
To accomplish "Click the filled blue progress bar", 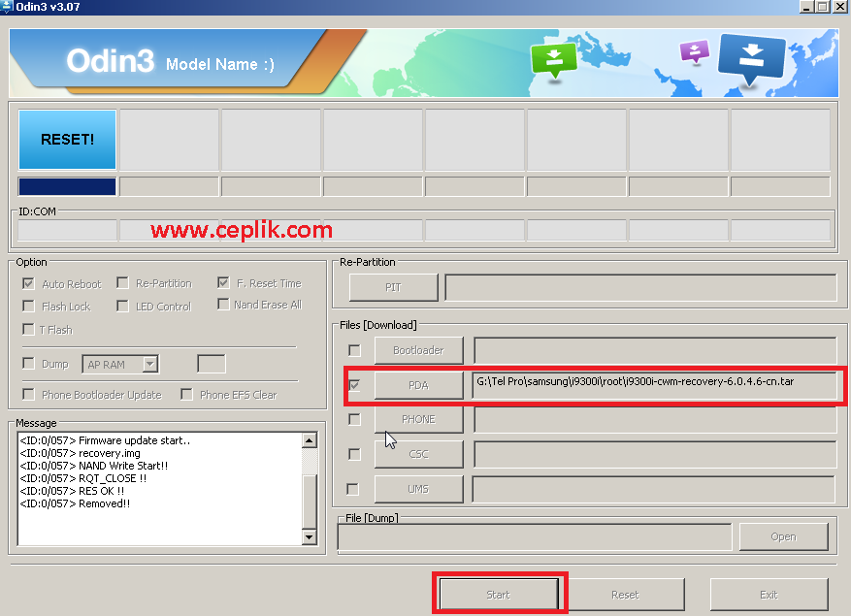I will pos(67,186).
